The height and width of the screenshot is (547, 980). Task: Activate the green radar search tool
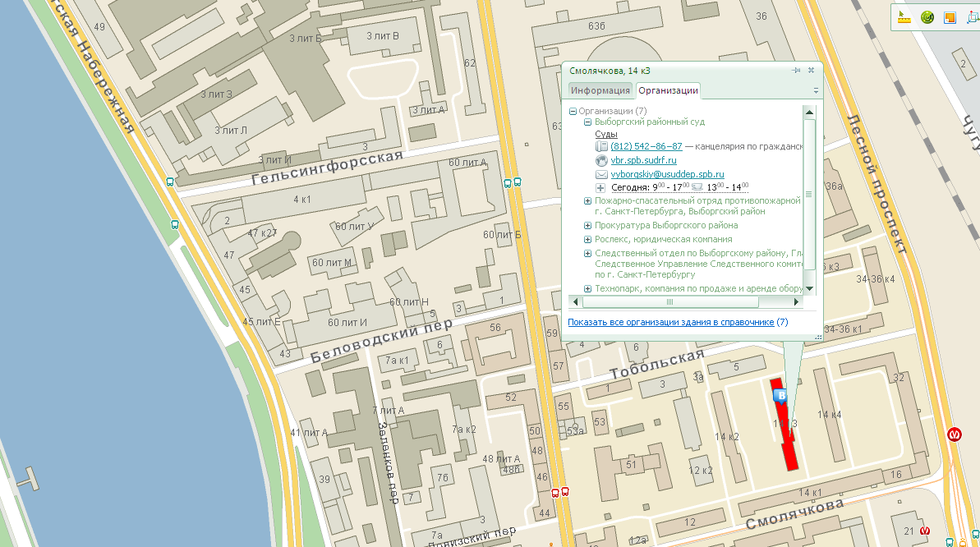(927, 17)
